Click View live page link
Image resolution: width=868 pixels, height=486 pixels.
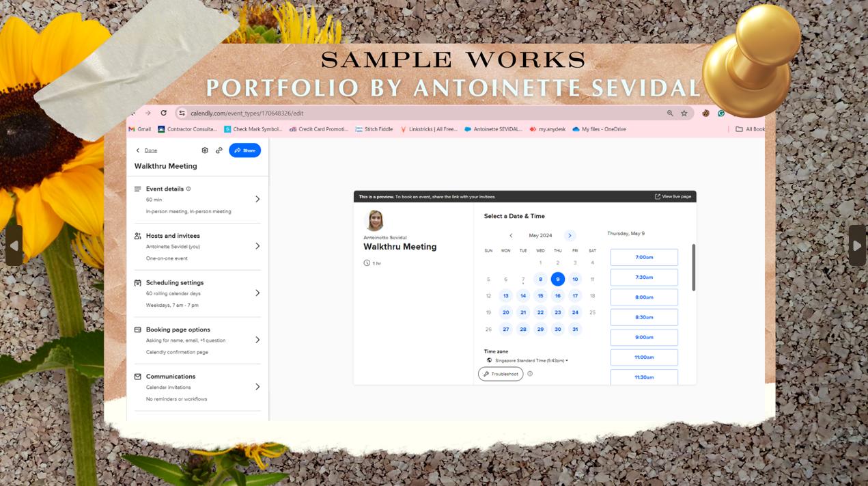(673, 197)
